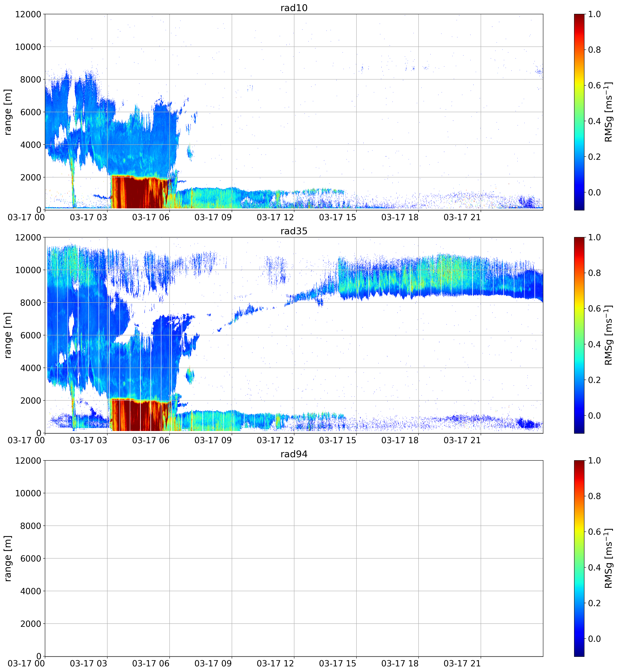Click the rad35 y-axis label 'range [m]'
The width and height of the screenshot is (618, 672).
pos(8,335)
